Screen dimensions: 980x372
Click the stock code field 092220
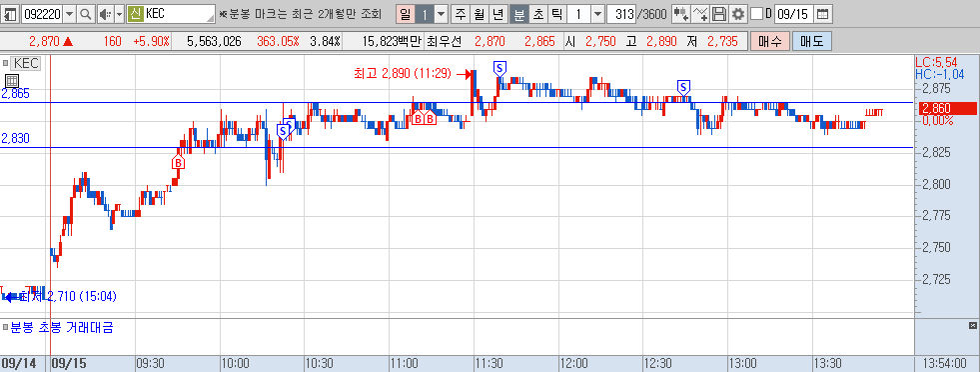click(x=42, y=13)
